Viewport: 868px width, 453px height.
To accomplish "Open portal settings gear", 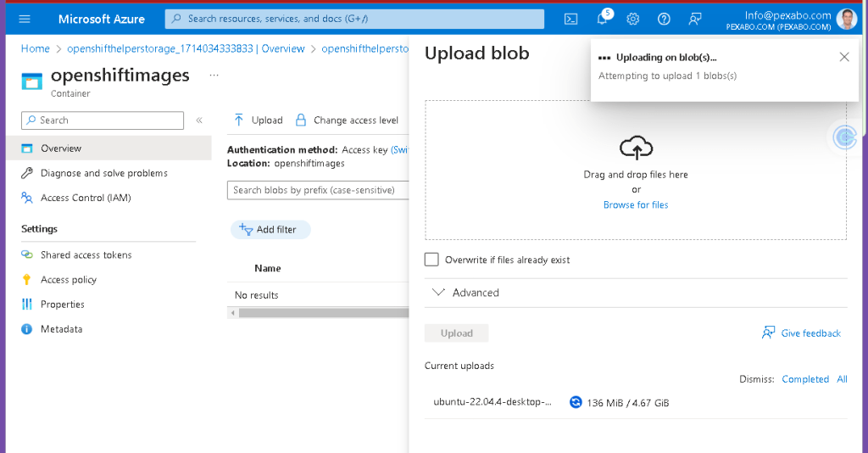I will click(632, 19).
